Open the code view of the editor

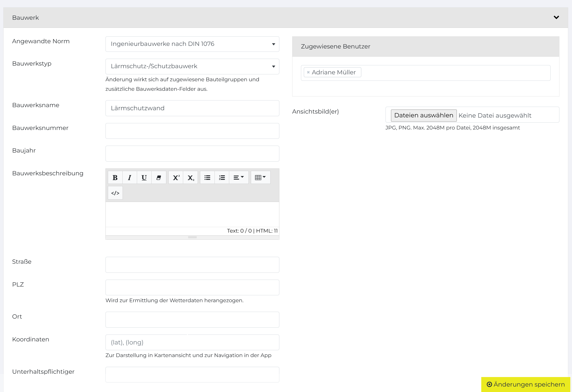pos(115,193)
